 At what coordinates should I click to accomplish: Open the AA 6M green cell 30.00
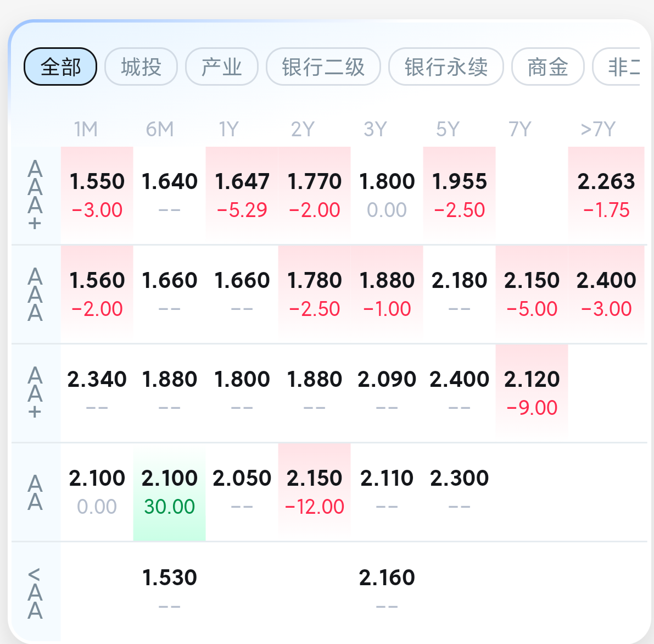[x=170, y=492]
